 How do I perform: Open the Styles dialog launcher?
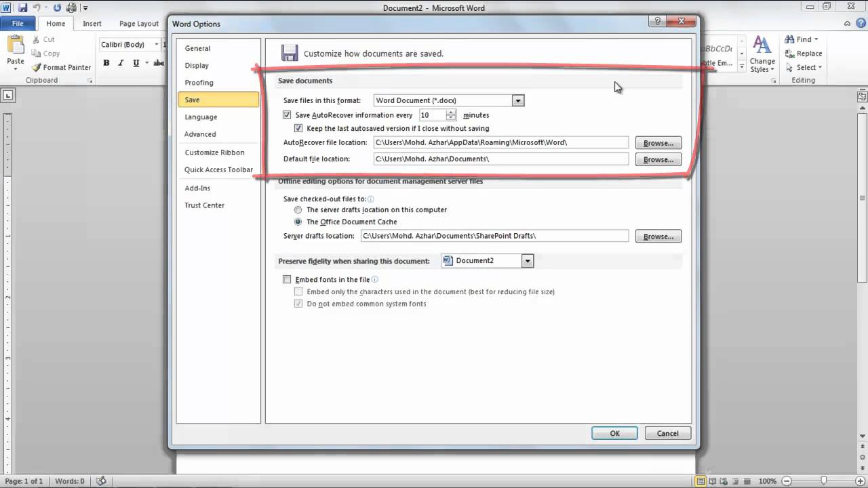pyautogui.click(x=774, y=81)
